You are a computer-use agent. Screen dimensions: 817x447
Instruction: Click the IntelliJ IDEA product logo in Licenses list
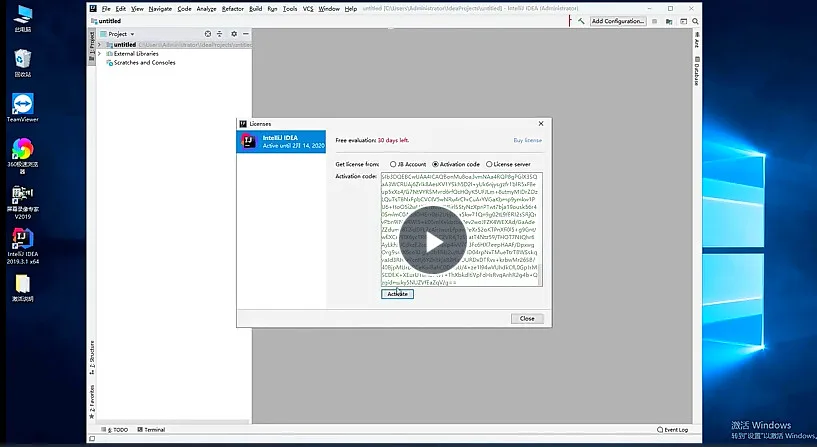249,141
